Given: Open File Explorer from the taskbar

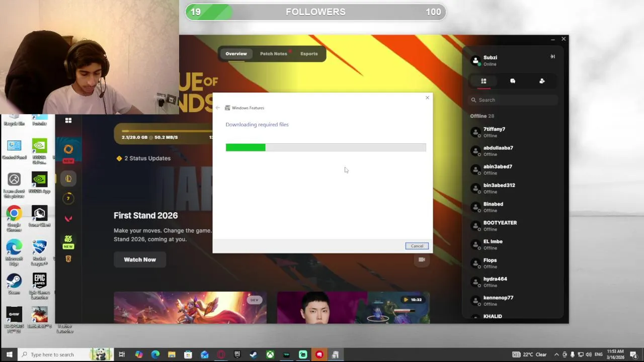Looking at the screenshot, I should (x=172, y=354).
